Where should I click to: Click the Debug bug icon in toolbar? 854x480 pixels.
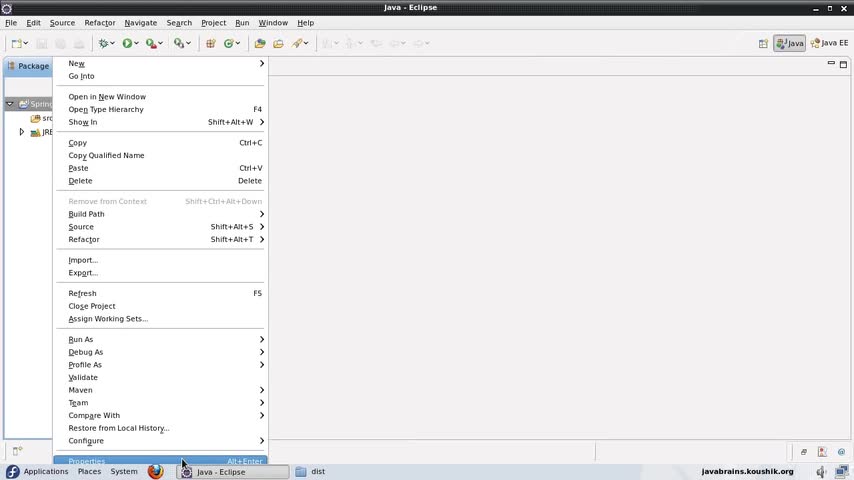[103, 43]
